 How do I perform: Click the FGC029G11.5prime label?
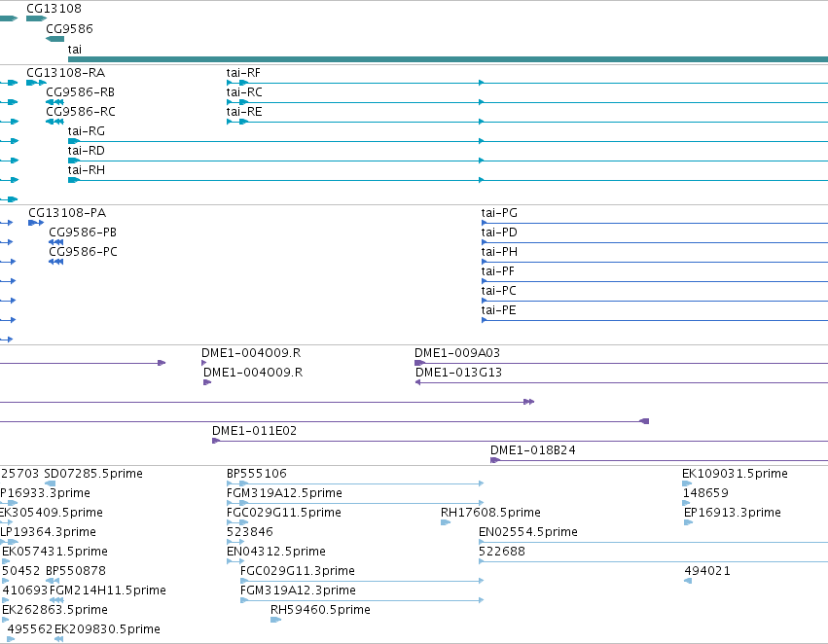(283, 513)
